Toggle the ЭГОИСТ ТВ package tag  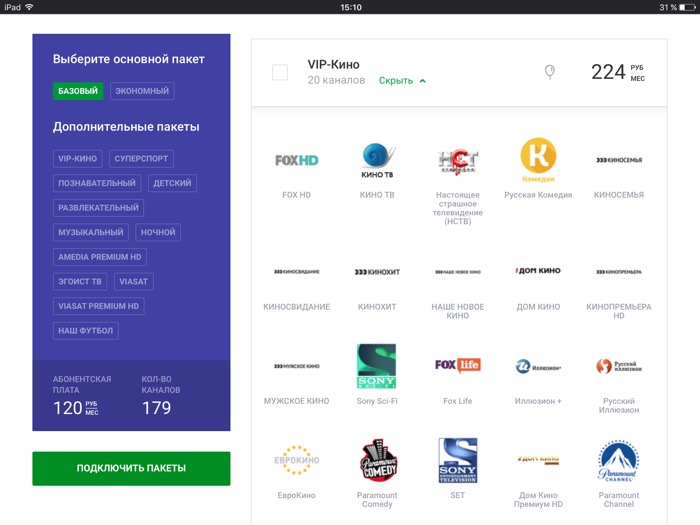(80, 281)
